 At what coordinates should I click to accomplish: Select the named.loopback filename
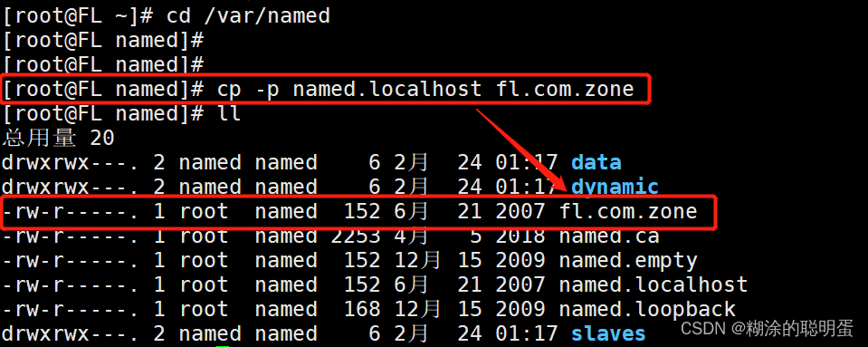point(647,309)
